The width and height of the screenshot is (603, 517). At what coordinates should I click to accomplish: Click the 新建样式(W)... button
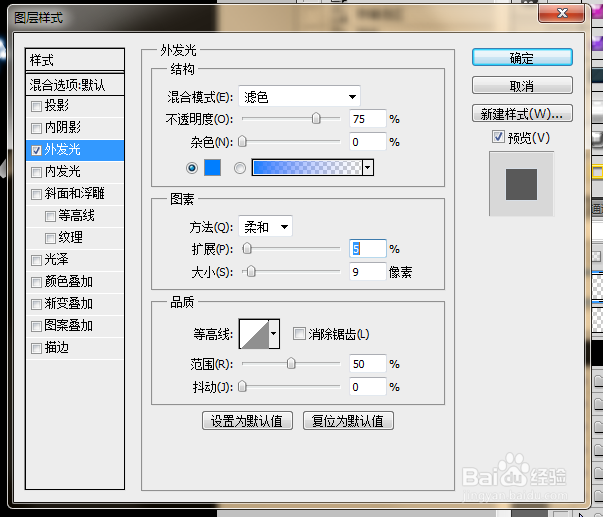click(522, 113)
